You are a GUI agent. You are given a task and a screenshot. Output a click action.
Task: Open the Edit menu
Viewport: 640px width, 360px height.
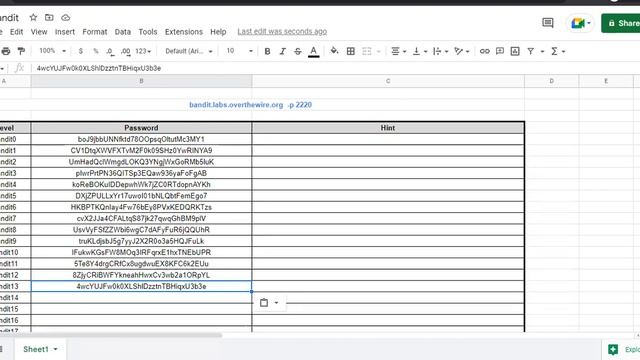click(x=16, y=31)
